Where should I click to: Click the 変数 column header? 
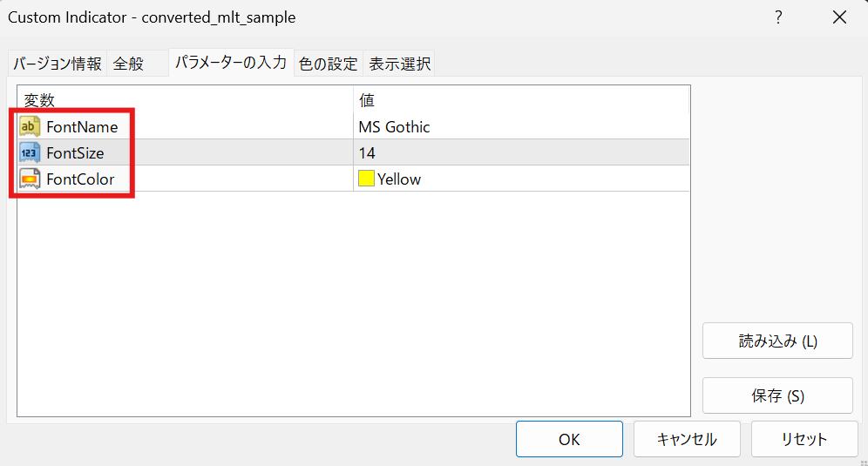(185, 101)
